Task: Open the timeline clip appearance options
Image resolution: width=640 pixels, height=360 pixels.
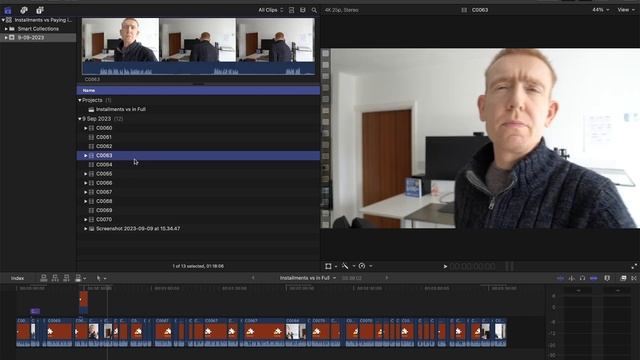Action: (x=607, y=278)
